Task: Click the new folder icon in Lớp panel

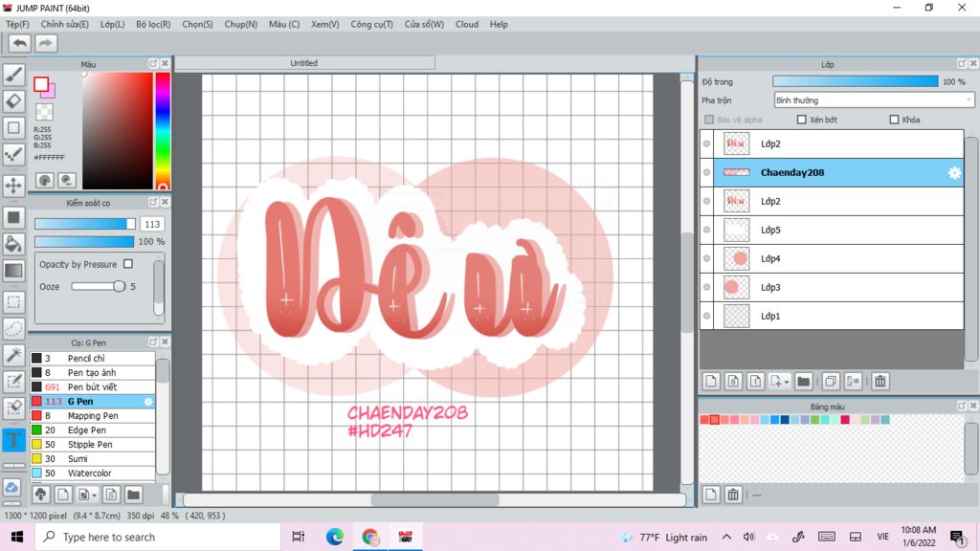Action: [804, 381]
